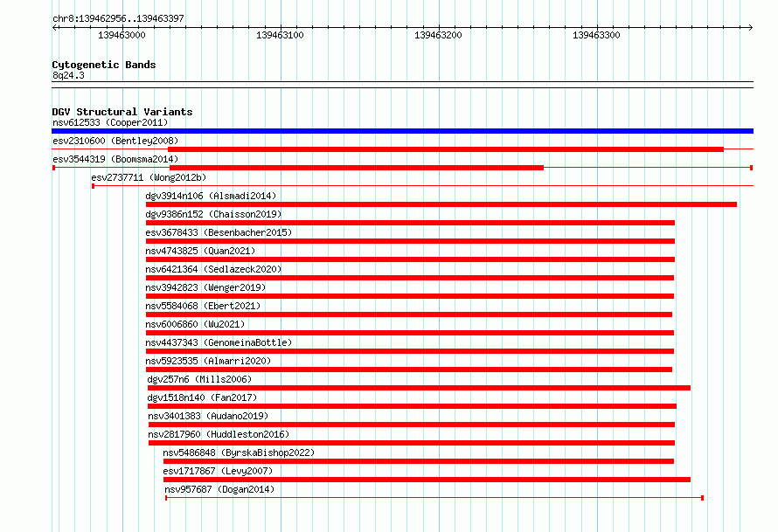The width and height of the screenshot is (778, 532).
Task: Select the 8q24.3 band label
Action: pos(68,75)
